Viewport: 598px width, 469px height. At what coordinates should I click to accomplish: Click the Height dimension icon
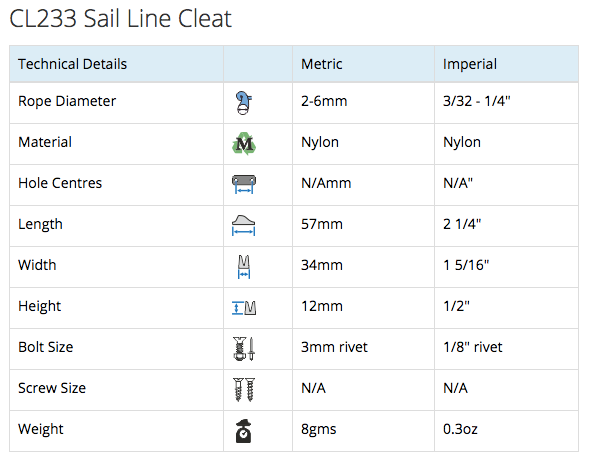tap(244, 308)
